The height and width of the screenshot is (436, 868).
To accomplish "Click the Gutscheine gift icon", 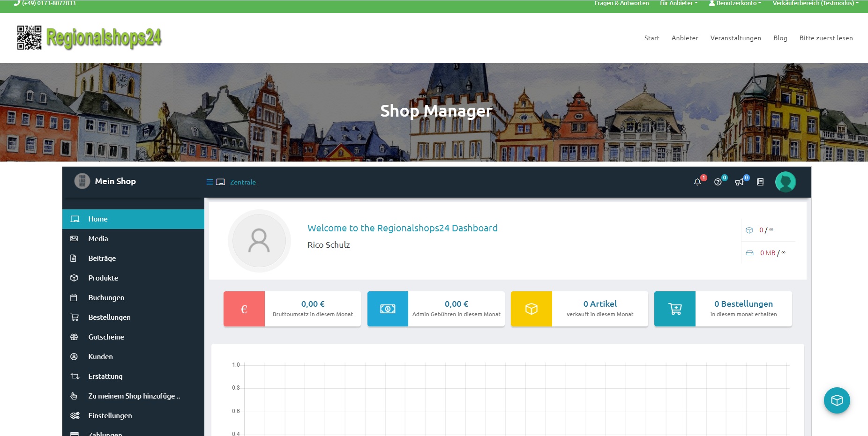I will click(74, 337).
